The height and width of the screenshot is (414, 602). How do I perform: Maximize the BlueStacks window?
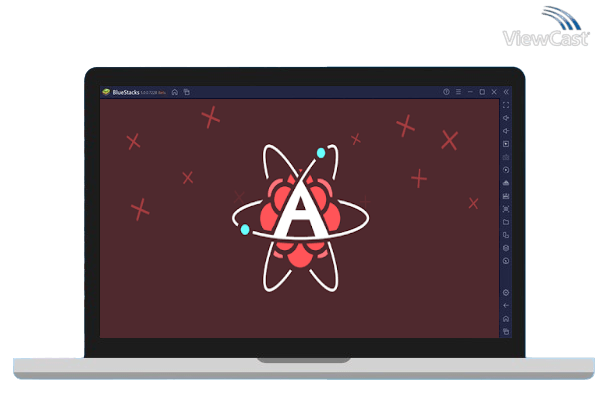(x=482, y=92)
